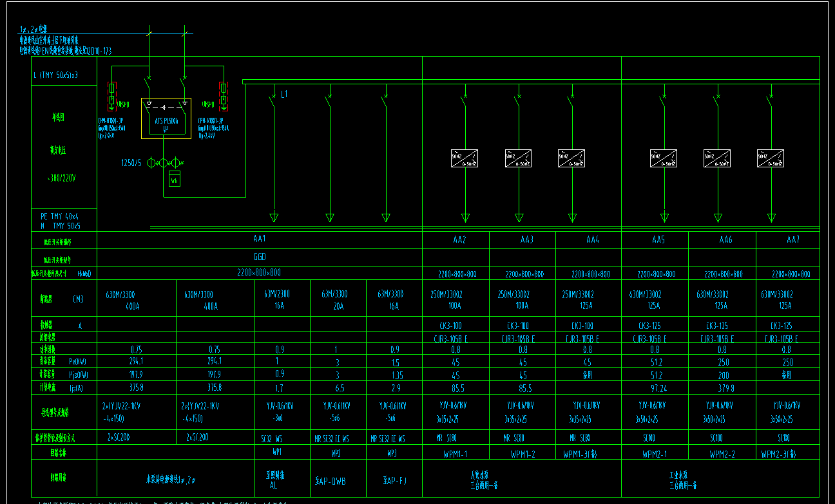835x504 pixels.
Task: Click the WP1 circuit name
Action: point(278,453)
